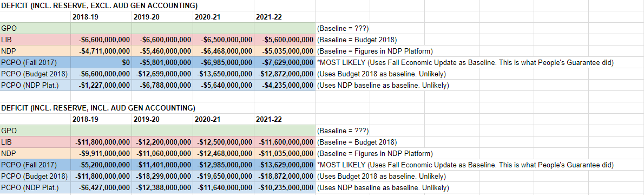Image resolution: width=644 pixels, height=195 pixels.
Task: Click the -$11,060,000,000 cell
Action: tap(162, 154)
